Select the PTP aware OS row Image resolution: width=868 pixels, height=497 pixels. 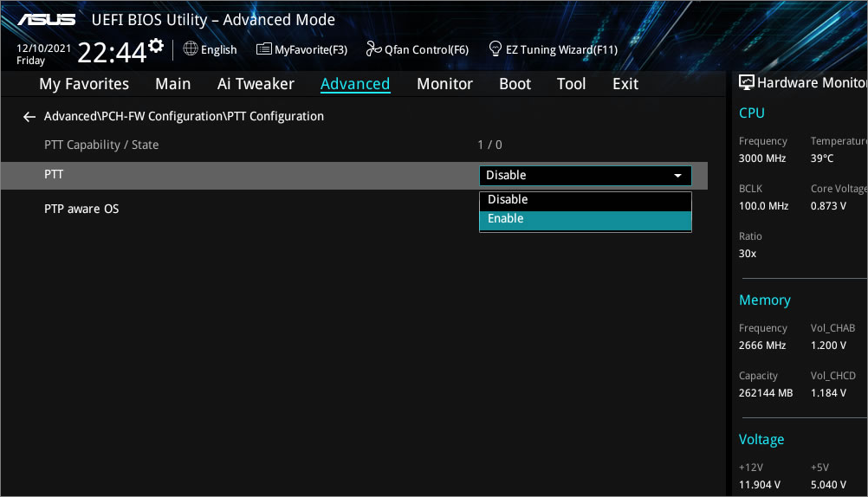81,210
